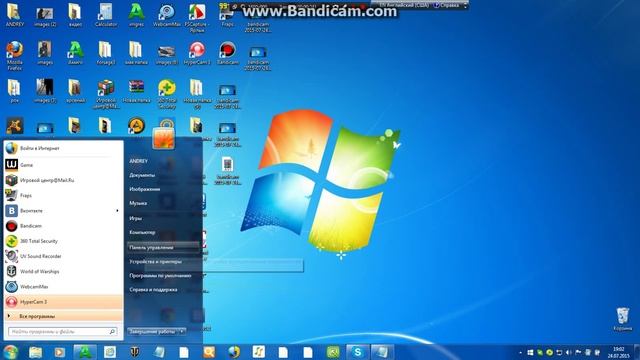This screenshot has width=640, height=360.
Task: Open the WebcamMax desktop shortcut
Action: coord(167,15)
